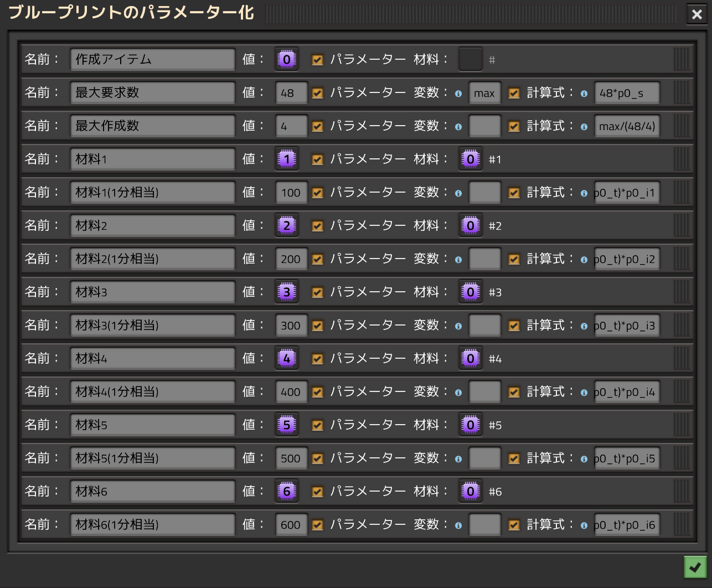Click the formula field ending in p0_i2
The image size is (712, 588).
pyautogui.click(x=627, y=259)
